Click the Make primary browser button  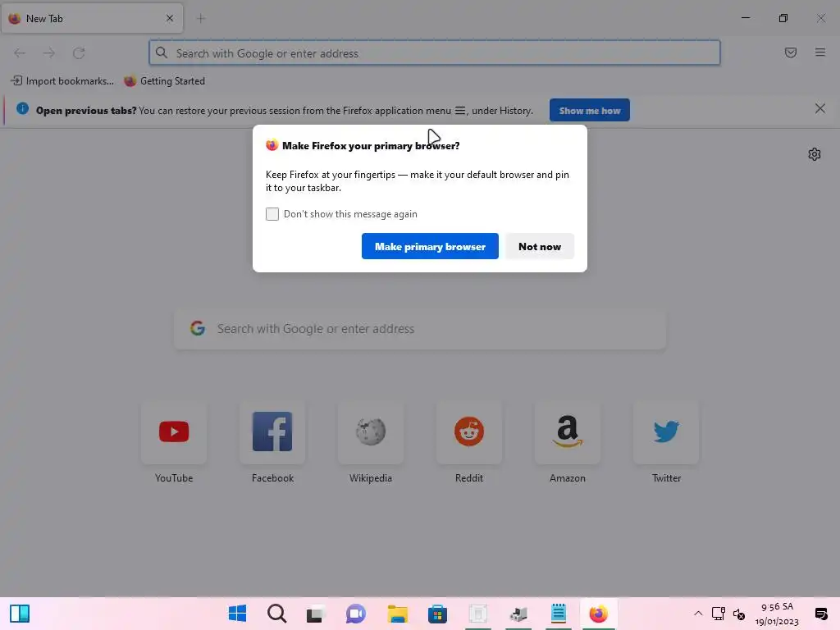(430, 246)
